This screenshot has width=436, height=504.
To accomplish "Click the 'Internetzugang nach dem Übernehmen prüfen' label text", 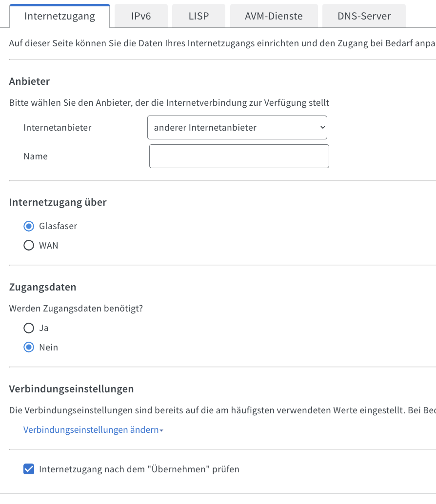I will [139, 469].
